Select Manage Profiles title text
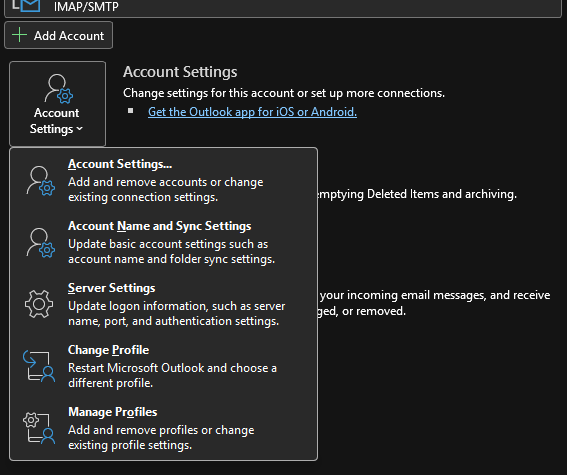Viewport: 567px width, 475px height. [112, 412]
